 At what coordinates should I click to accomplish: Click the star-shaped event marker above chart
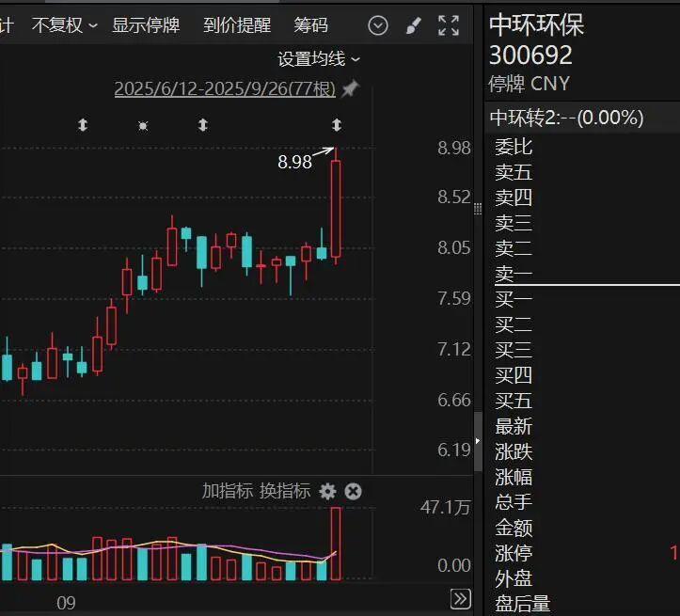(142, 125)
